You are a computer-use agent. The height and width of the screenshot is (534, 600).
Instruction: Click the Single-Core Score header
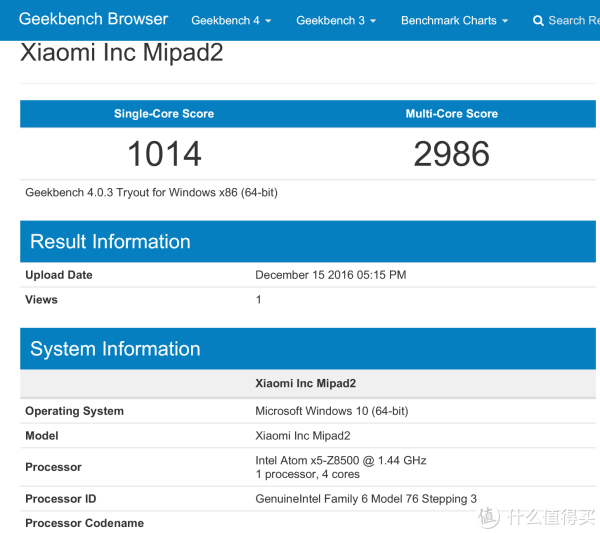pyautogui.click(x=164, y=114)
